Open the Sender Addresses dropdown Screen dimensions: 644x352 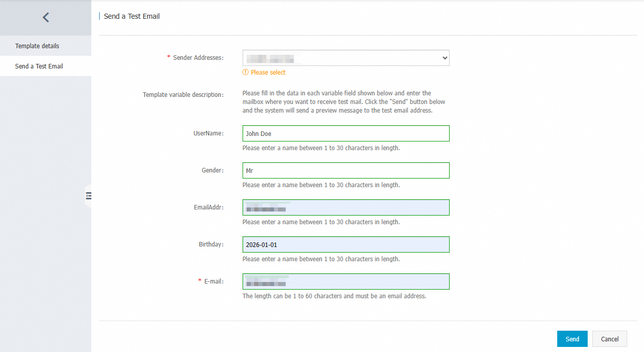click(x=346, y=58)
